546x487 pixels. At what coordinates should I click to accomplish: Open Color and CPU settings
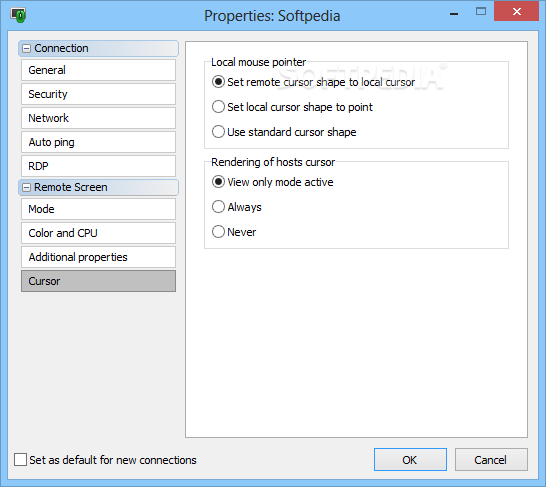pos(98,233)
